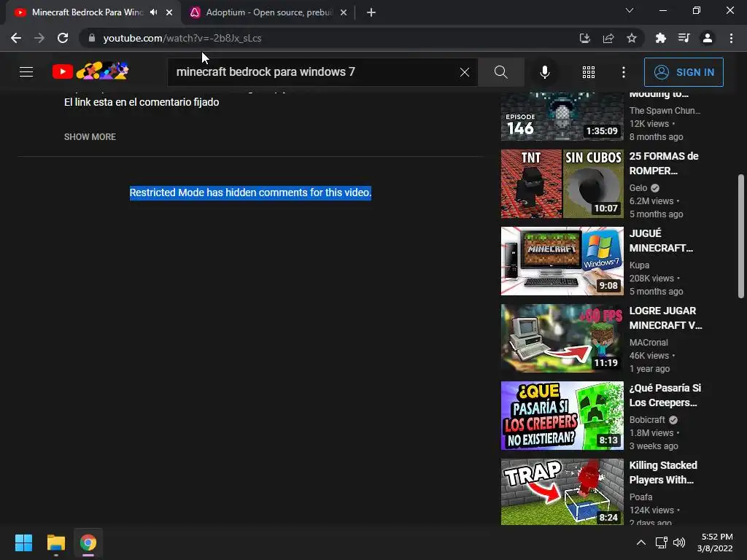747x560 pixels.
Task: Open the 25 FORMAS de ROMPER video title
Action: click(664, 163)
